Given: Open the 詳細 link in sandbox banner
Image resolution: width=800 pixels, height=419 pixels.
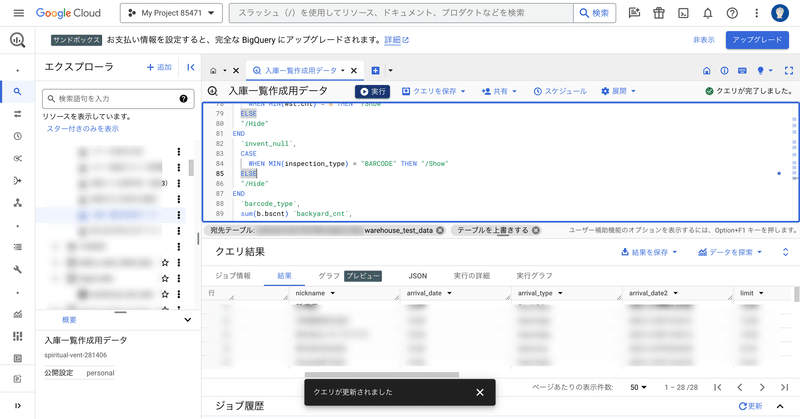Looking at the screenshot, I should click(396, 40).
